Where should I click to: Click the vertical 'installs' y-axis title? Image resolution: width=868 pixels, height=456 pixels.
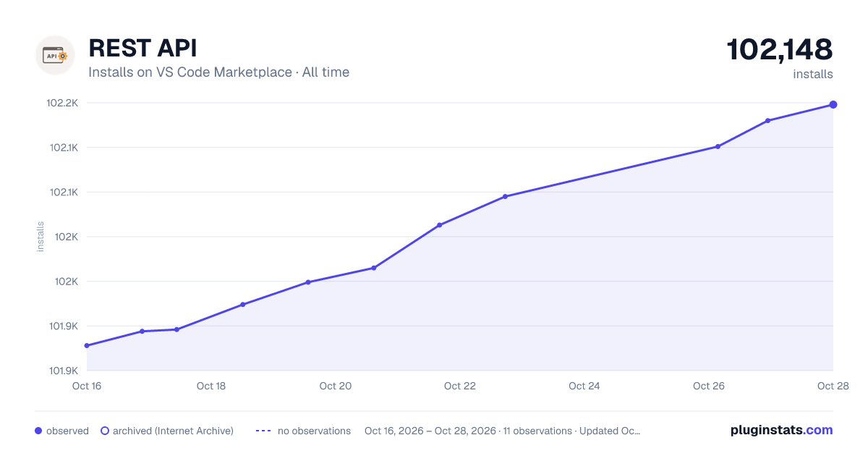tap(41, 237)
